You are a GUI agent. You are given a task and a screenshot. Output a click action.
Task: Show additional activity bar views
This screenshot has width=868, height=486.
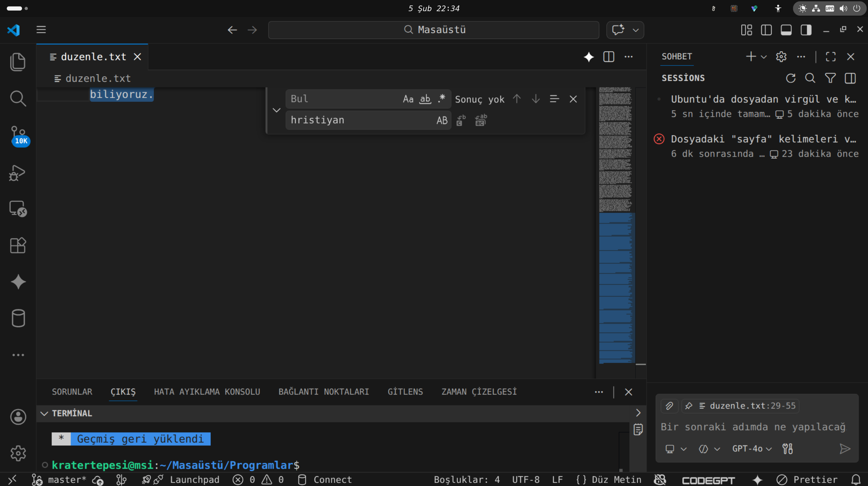[x=18, y=355]
